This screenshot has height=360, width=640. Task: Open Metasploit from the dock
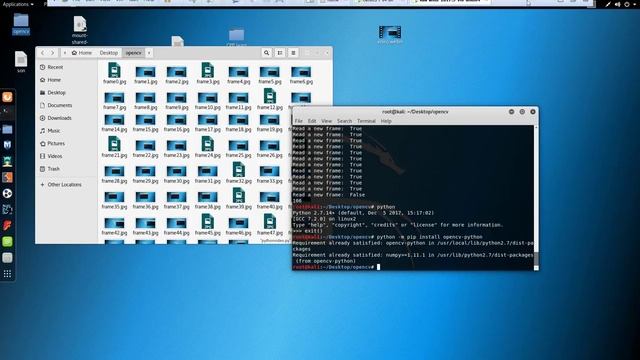(x=7, y=145)
